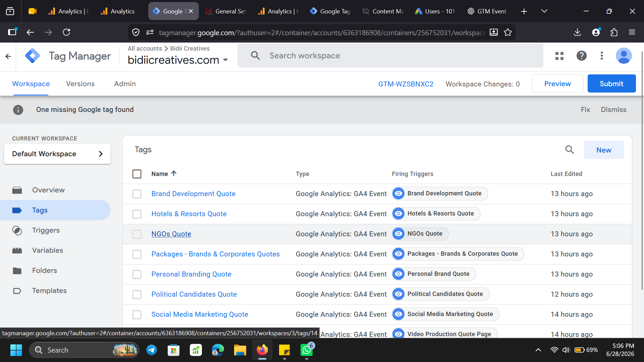This screenshot has width=644, height=362.
Task: Click the Submit button
Action: point(611,84)
